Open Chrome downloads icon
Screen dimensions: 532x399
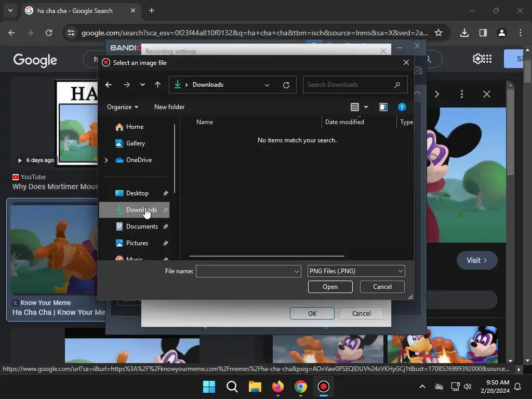point(464,33)
